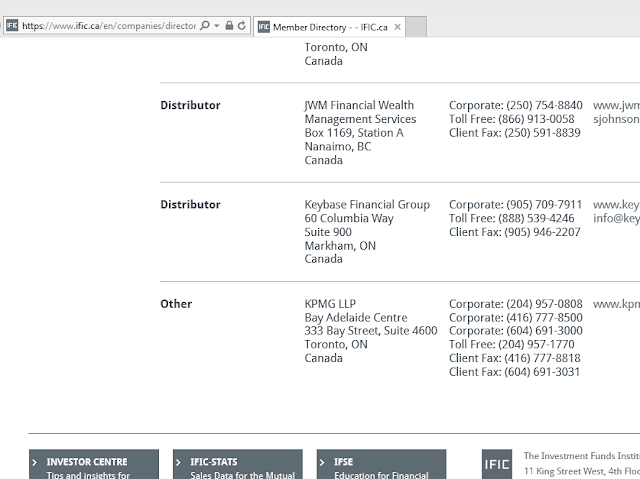Click 'Toll Free: (888) 539-4246' number
640x479 pixels.
pyautogui.click(x=511, y=218)
